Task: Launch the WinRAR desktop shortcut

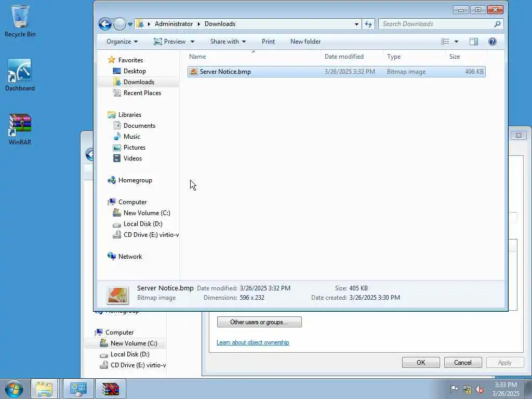Action: coord(20,129)
